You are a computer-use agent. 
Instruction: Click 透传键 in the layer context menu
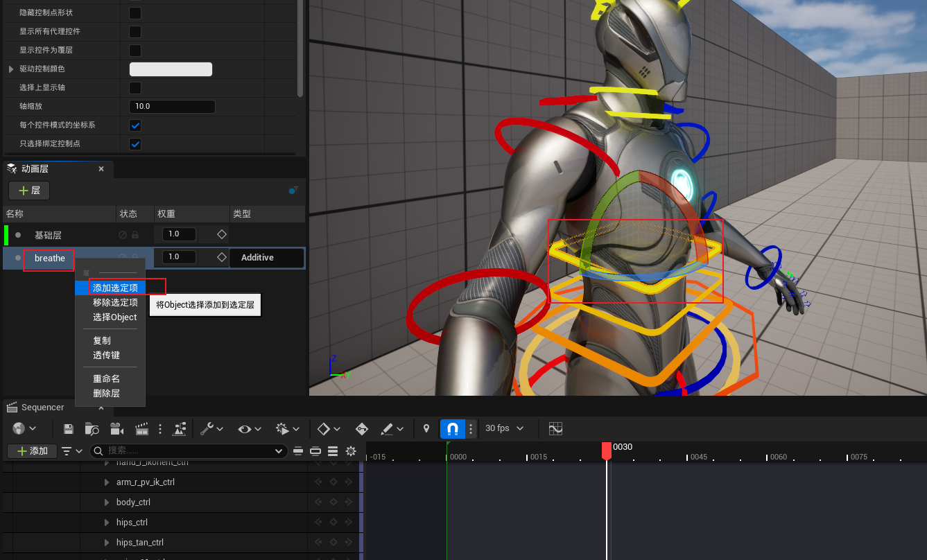coord(106,355)
